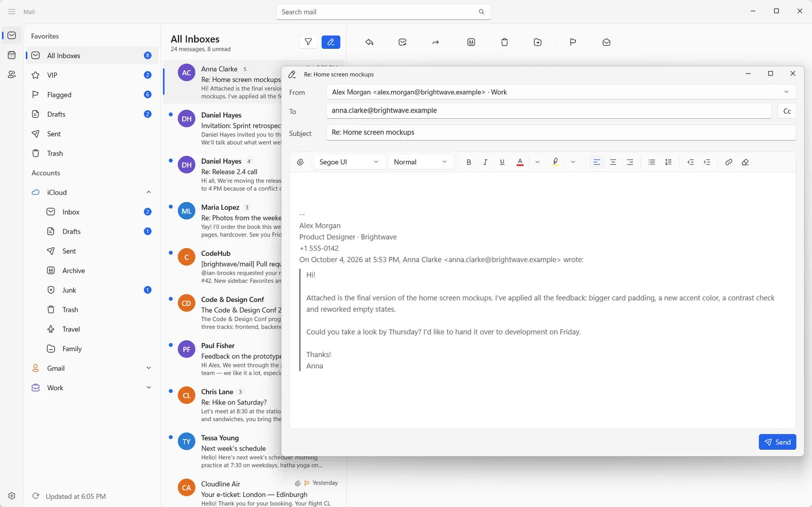Image resolution: width=812 pixels, height=507 pixels.
Task: Click the Cc button
Action: [x=787, y=111]
